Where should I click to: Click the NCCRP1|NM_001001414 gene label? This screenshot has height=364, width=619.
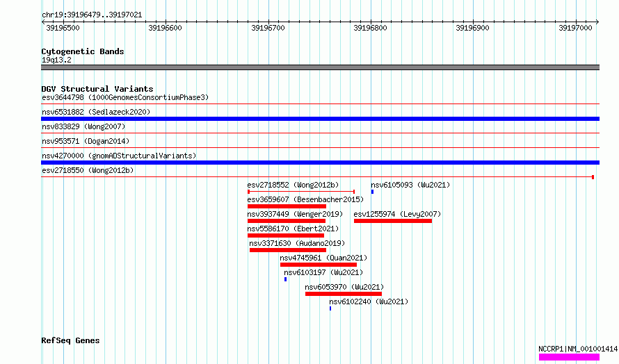578,349
